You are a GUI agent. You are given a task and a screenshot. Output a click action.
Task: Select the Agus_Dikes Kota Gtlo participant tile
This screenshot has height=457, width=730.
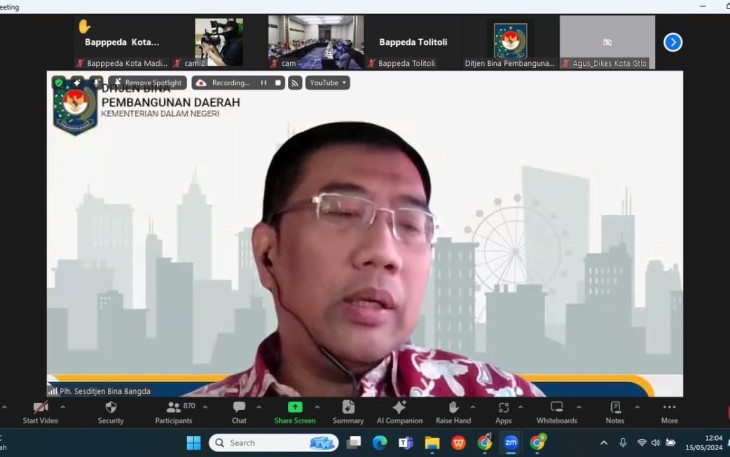click(608, 42)
